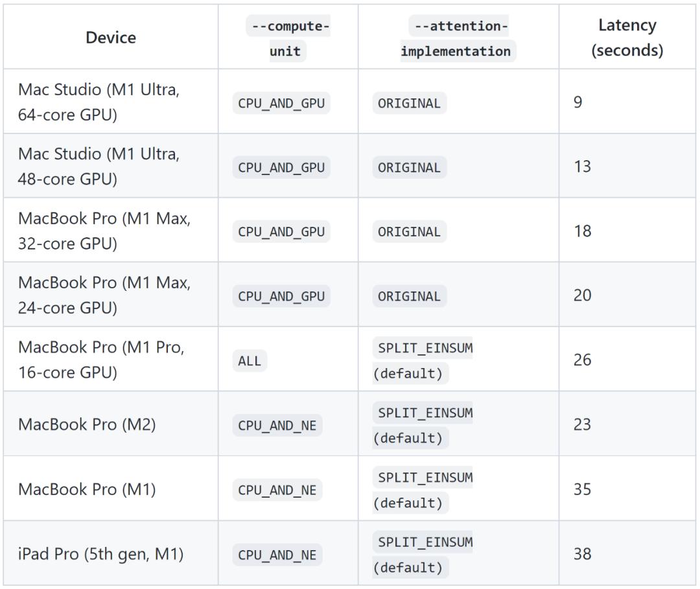Click the latency value 38
The width and height of the screenshot is (700, 589).
point(582,554)
